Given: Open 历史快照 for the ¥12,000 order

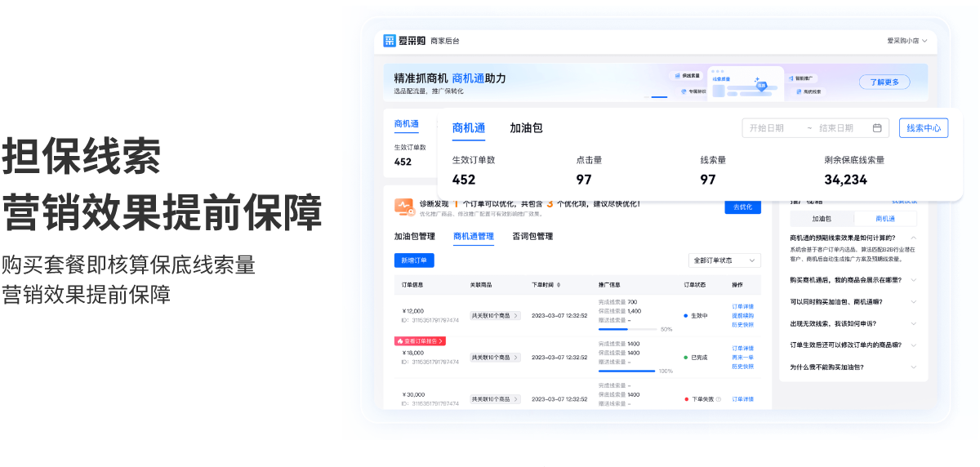Looking at the screenshot, I should click(743, 325).
